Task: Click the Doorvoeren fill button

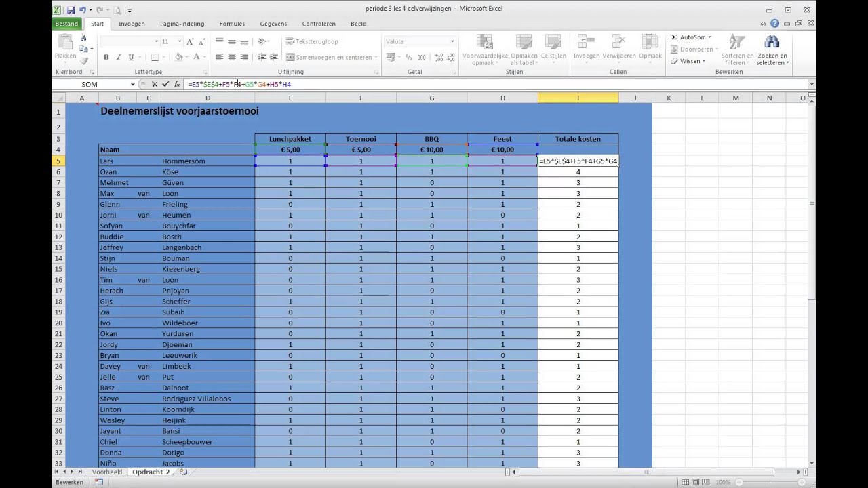Action: (694, 49)
